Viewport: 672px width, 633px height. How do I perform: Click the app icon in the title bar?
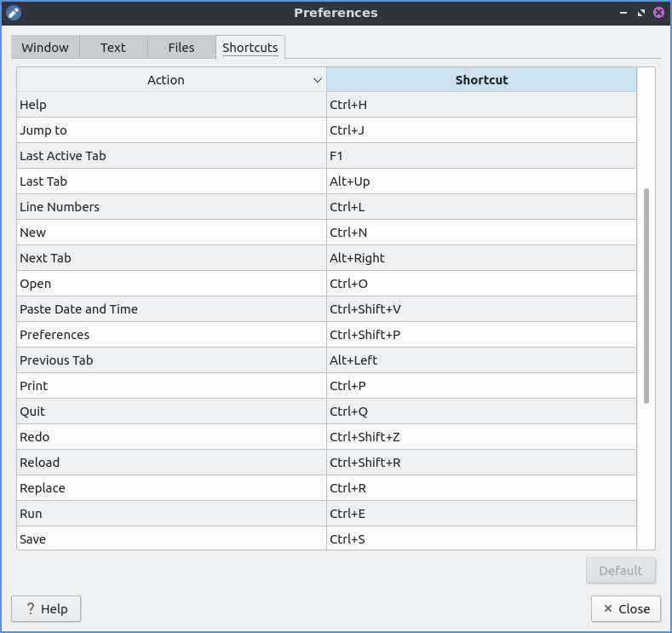[14, 13]
